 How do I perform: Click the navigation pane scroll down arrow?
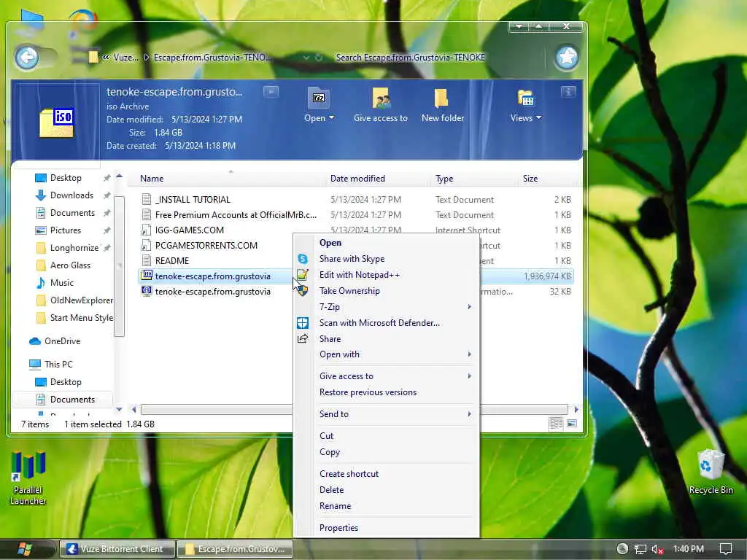[119, 409]
